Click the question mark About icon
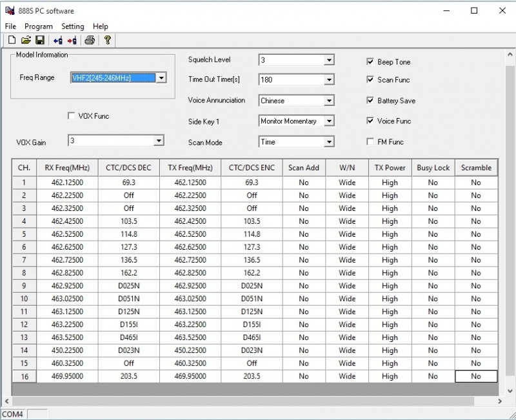This screenshot has height=420, width=516. click(108, 40)
